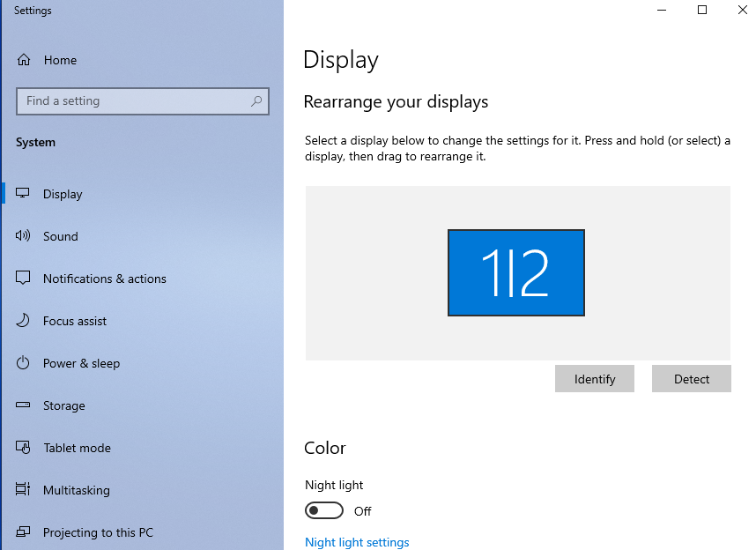Turn on the Night light toggle
This screenshot has height=550, width=756.
[323, 511]
